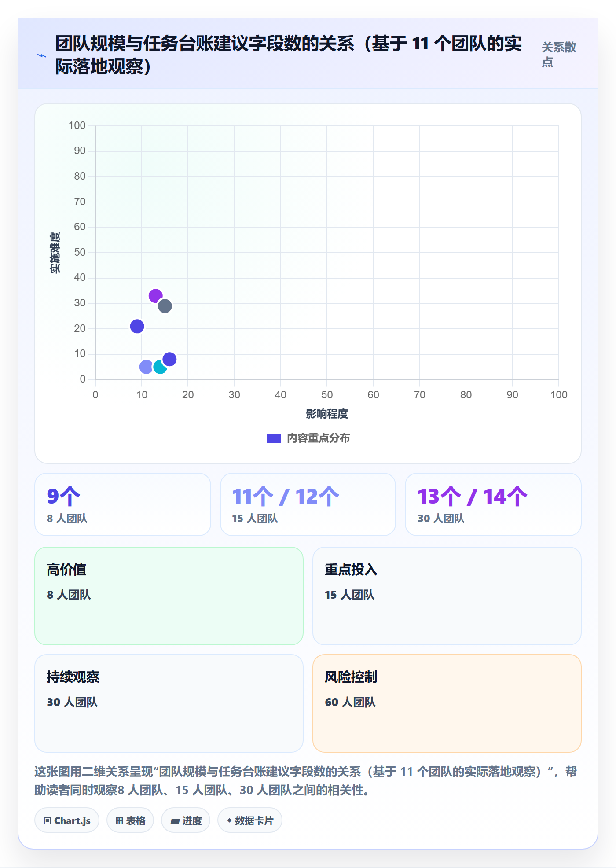Click the chart title starting with 团队规模
Screen dimensions: 616x868
click(x=289, y=55)
